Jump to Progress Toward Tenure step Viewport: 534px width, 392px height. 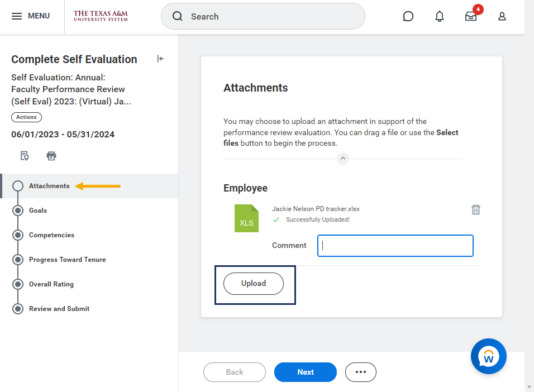pyautogui.click(x=67, y=260)
